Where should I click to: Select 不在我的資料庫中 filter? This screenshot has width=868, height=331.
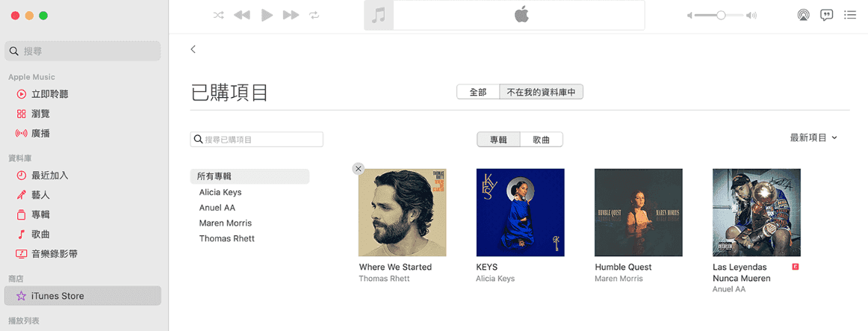click(x=542, y=93)
